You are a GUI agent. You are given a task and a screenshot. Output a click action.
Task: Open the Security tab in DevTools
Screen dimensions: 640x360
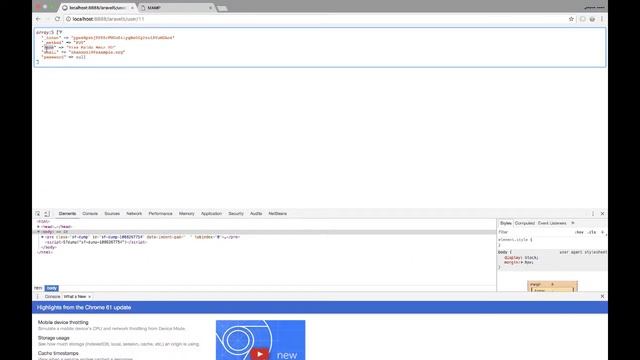tap(236, 213)
